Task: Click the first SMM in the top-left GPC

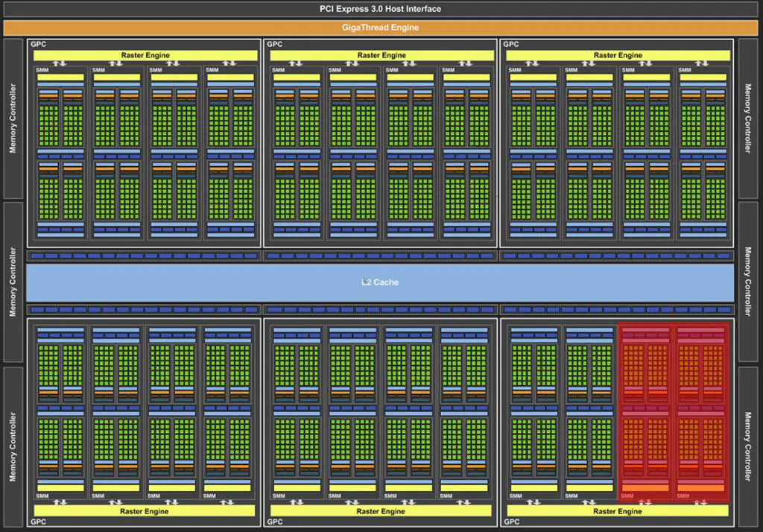Action: [60, 153]
